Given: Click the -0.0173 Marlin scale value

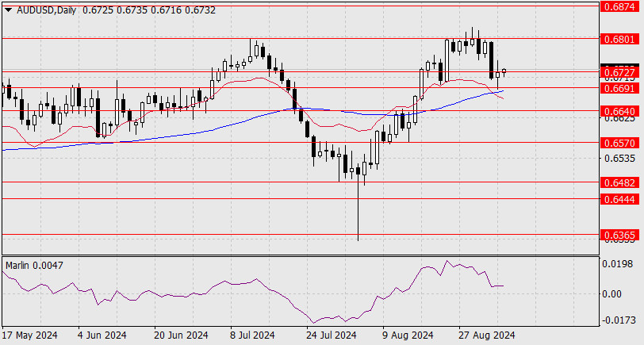Looking at the screenshot, I should click(617, 320).
